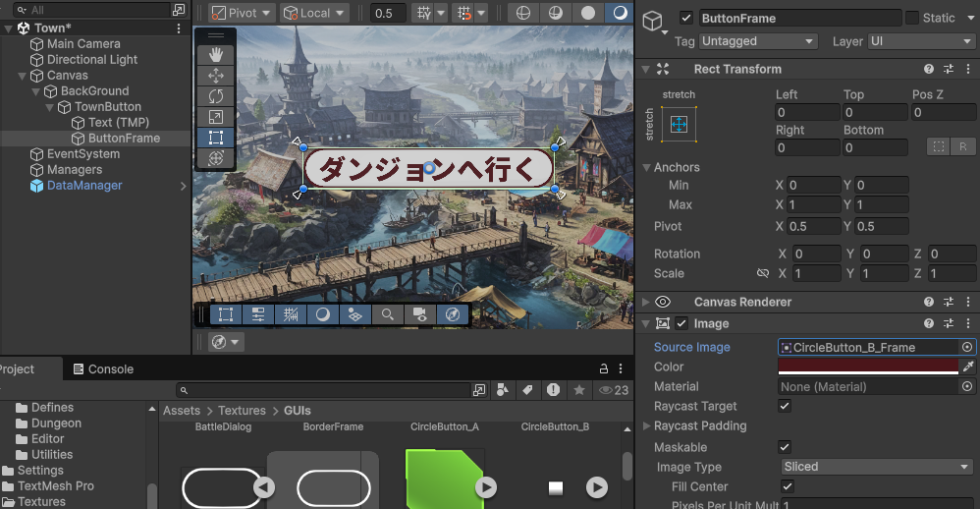Select the Move tool in scene toolbar
The image size is (980, 509).
[x=215, y=76]
